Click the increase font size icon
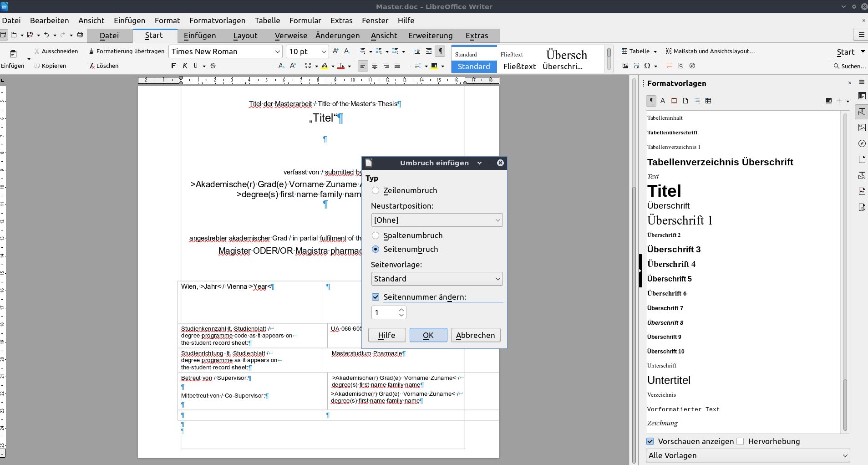The image size is (868, 465). tap(335, 51)
